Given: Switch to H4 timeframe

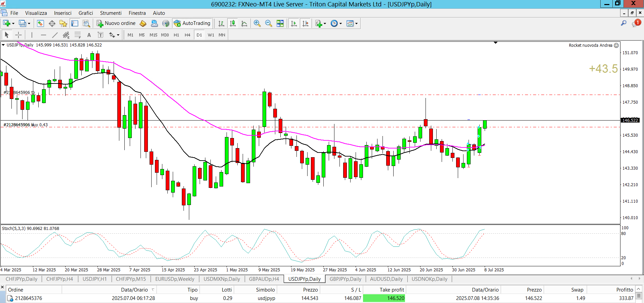Looking at the screenshot, I should pos(188,35).
